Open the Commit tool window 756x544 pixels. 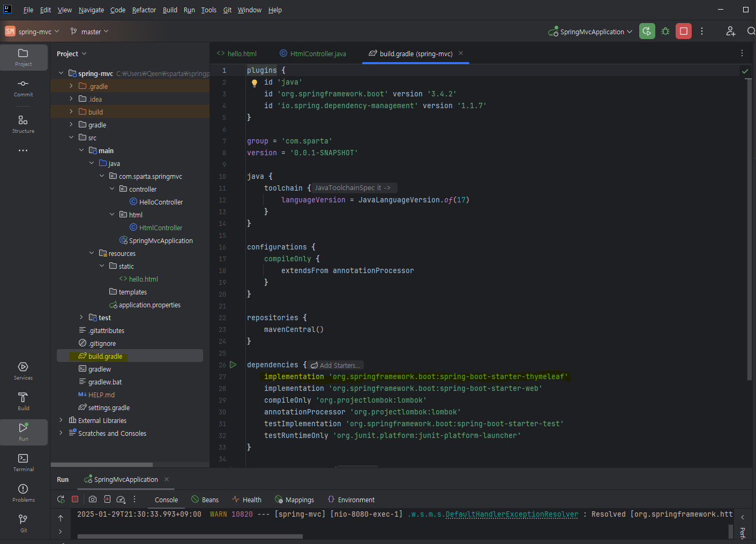[23, 88]
